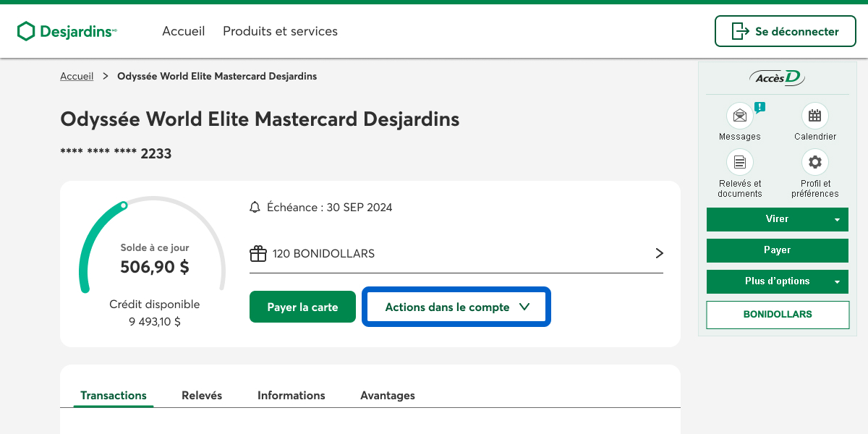Screen dimensions: 868x434
Task: Switch to the Relevés tab
Action: click(x=202, y=396)
